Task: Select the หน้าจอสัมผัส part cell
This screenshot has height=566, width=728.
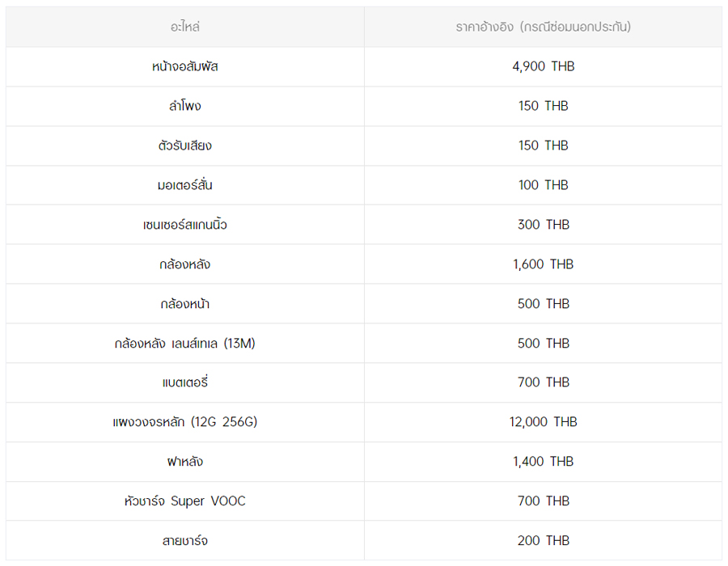Action: pos(184,66)
